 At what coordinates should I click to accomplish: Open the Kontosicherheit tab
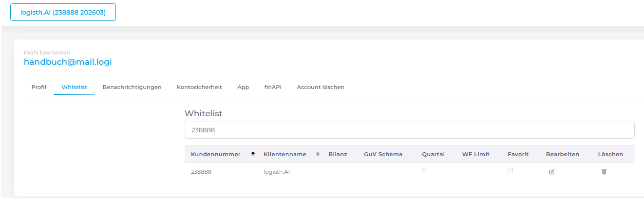pos(199,87)
